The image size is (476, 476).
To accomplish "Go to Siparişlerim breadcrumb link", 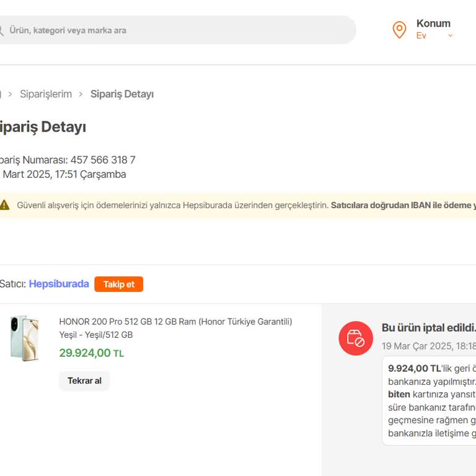I will pyautogui.click(x=46, y=94).
